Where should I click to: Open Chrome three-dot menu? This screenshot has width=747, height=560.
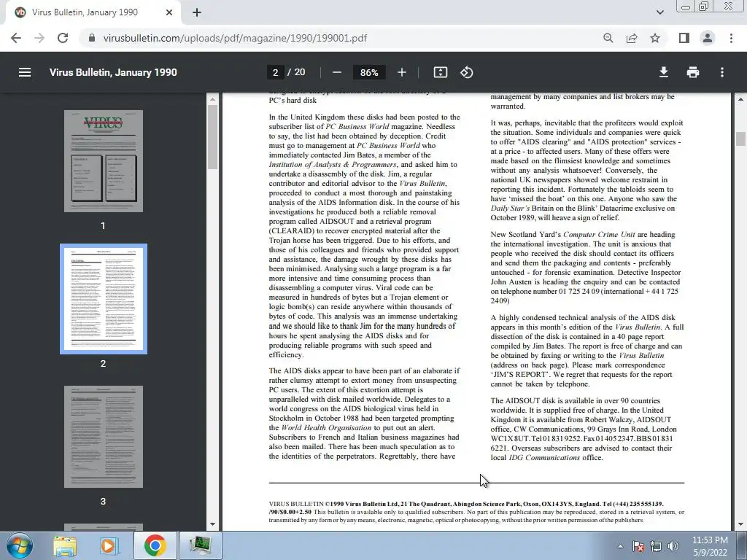coord(731,38)
